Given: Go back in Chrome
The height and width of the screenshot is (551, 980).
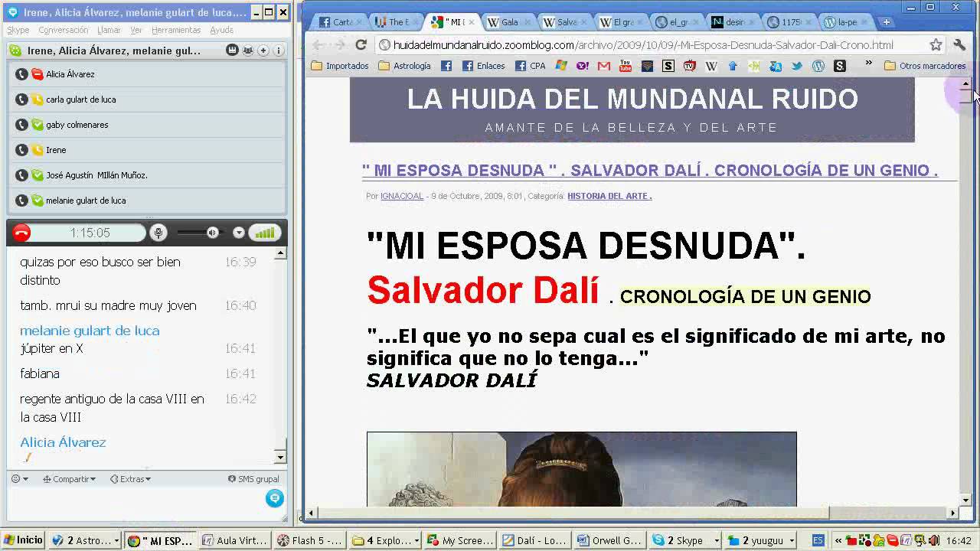Looking at the screenshot, I should [318, 45].
